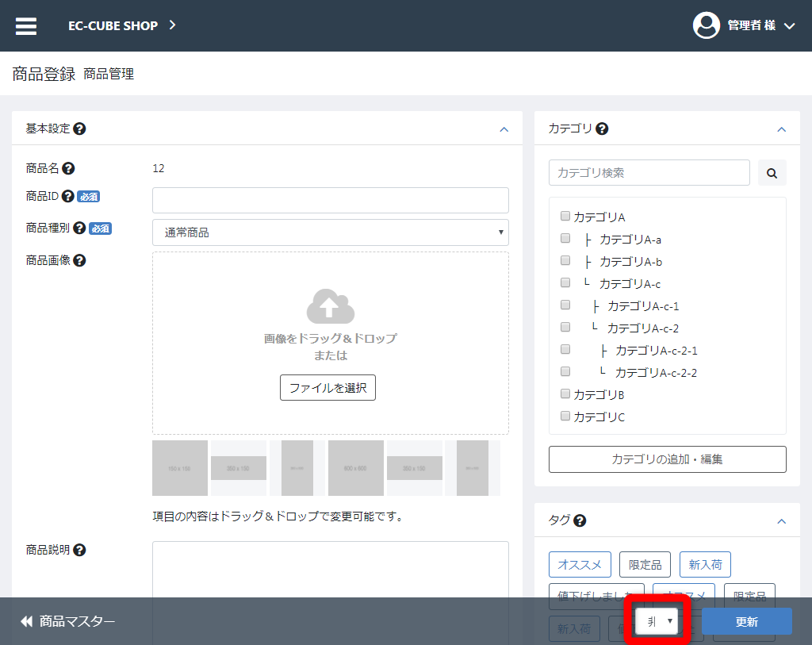The image size is (812, 645).
Task: Click inside the 商品ID input field
Action: 330,200
